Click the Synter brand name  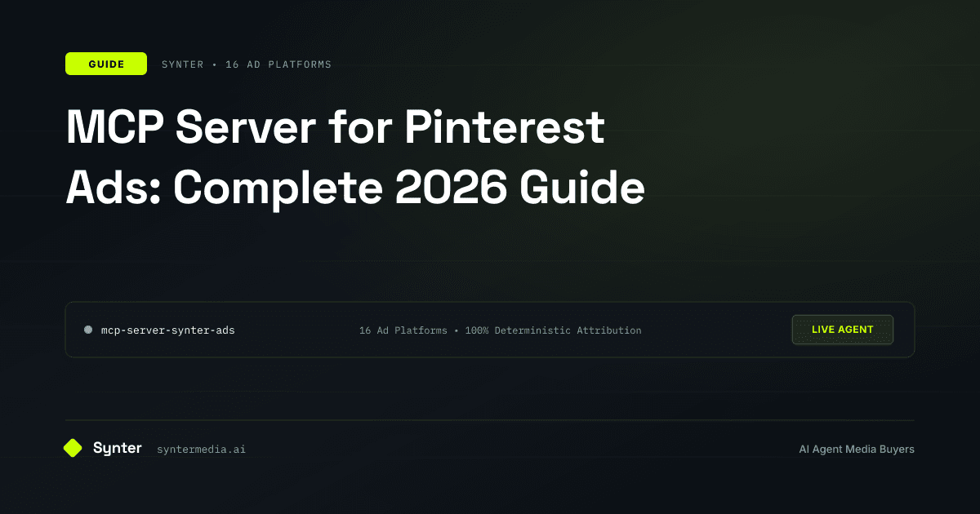coord(117,448)
